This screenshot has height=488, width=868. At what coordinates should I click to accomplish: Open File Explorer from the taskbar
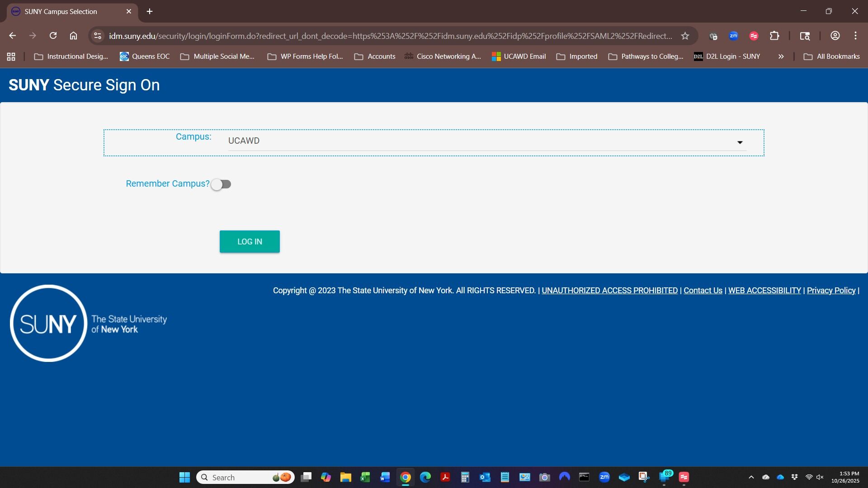(346, 477)
